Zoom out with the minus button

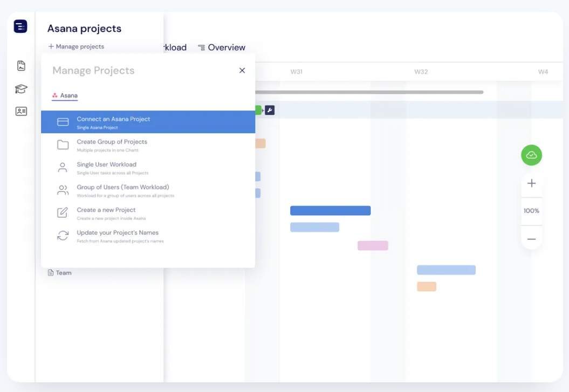click(x=531, y=239)
